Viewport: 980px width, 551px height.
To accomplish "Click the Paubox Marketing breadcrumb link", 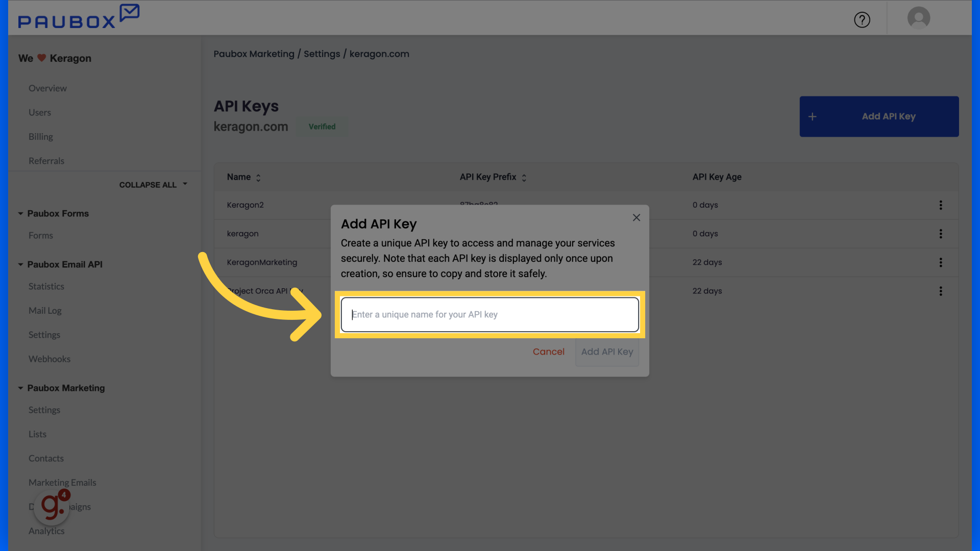I will 254,54.
